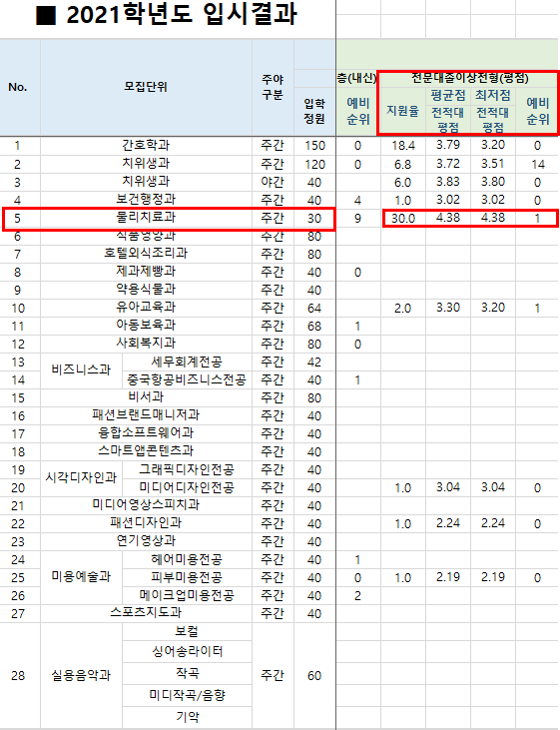Click the 미디어디자인전공 cell

click(187, 487)
